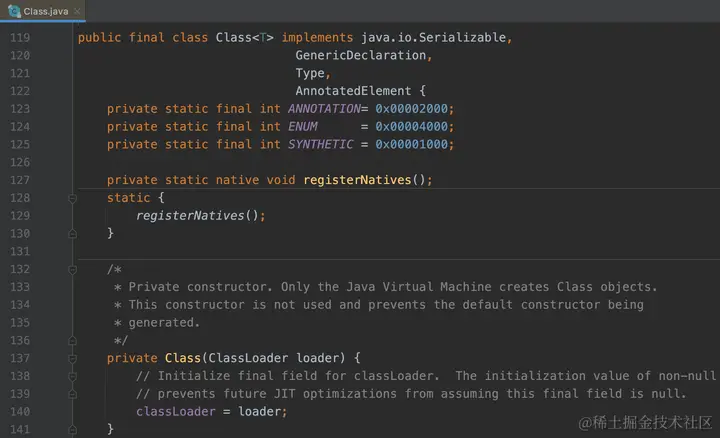Click the fold end marker at line 141
The height and width of the screenshot is (438, 720).
(72, 430)
